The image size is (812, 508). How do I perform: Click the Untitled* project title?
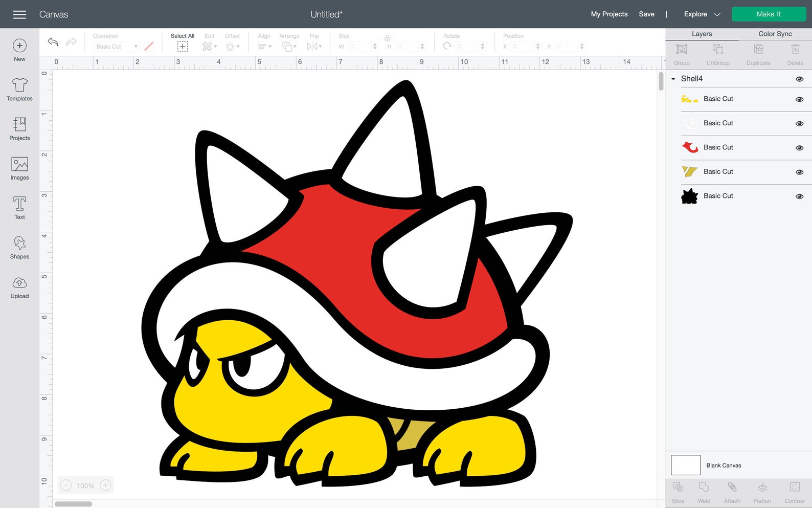pos(326,14)
